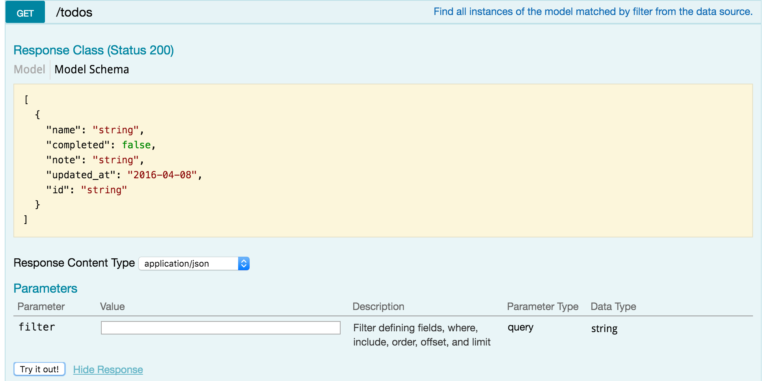Screen dimensions: 768x381
Task: Click the Description column header
Action: tap(378, 307)
